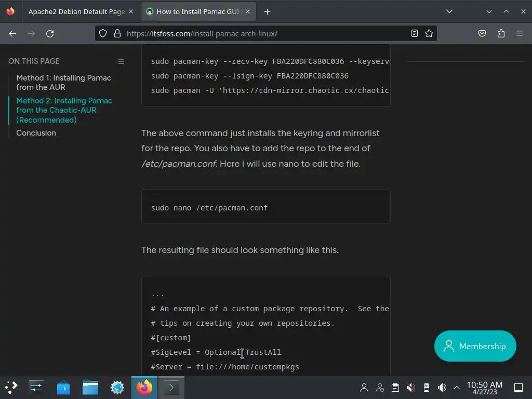Click the ON THIS PAGE heading

coord(34,61)
